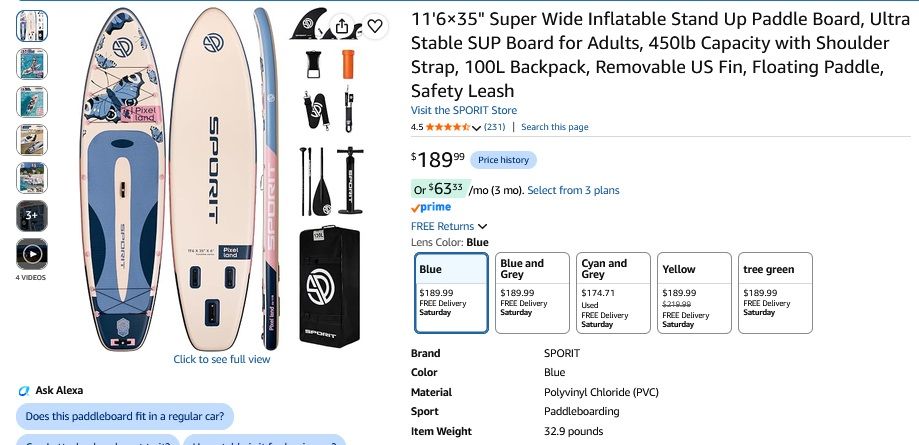
Task: Add item to wishlist with heart icon
Action: tap(375, 26)
